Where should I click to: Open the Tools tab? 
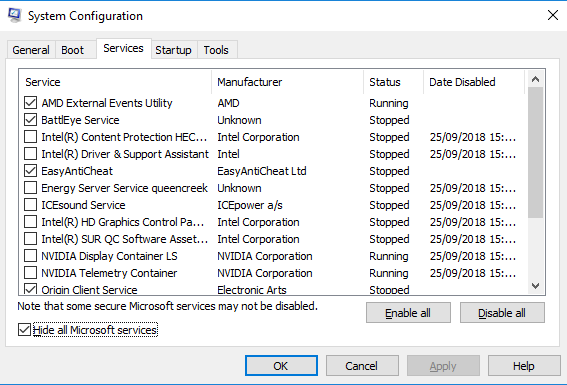point(216,50)
